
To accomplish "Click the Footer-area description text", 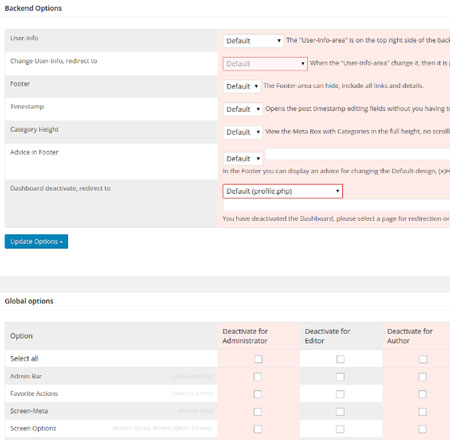I will (343, 86).
